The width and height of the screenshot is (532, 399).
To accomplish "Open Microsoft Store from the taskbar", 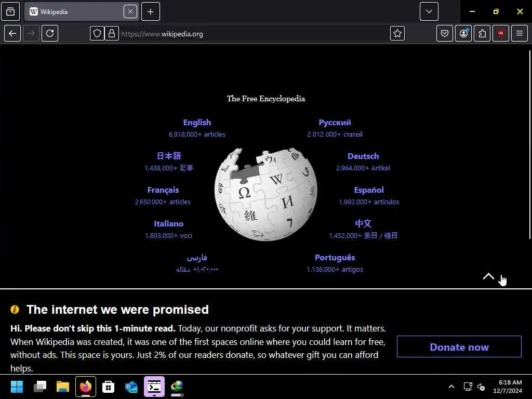I will 108,387.
